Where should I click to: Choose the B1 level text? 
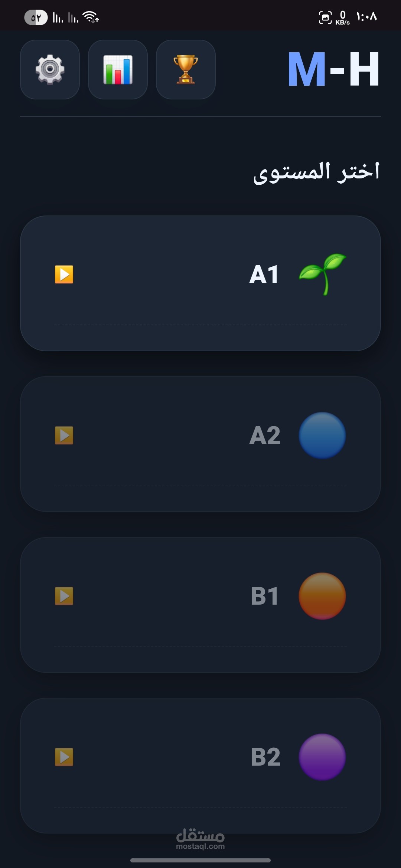click(x=265, y=596)
